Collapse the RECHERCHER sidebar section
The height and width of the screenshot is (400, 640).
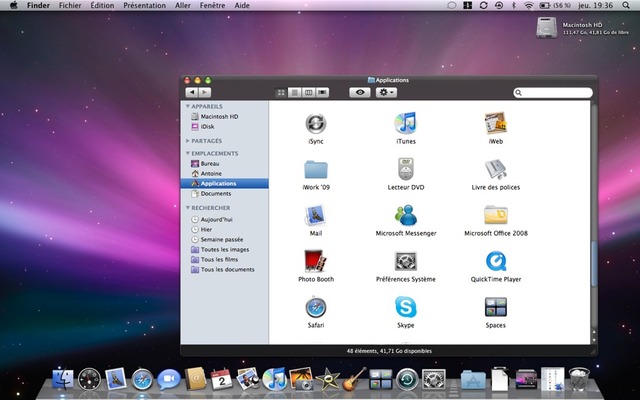[188, 208]
